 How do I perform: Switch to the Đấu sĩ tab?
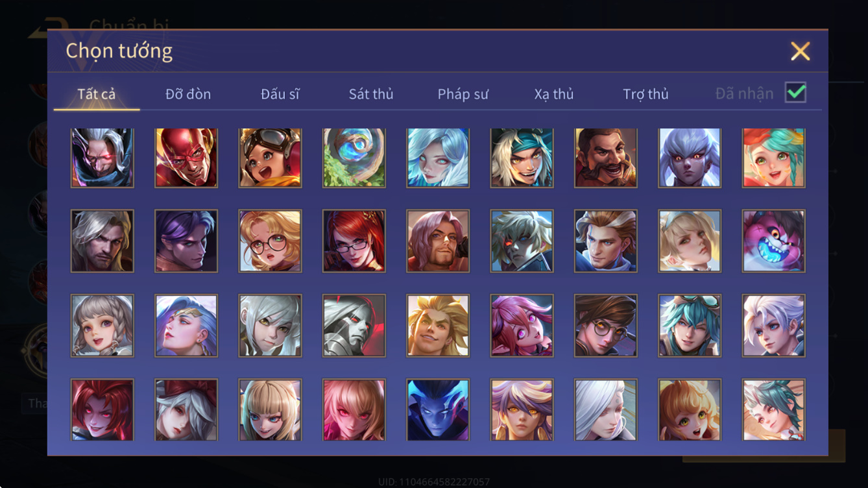280,94
